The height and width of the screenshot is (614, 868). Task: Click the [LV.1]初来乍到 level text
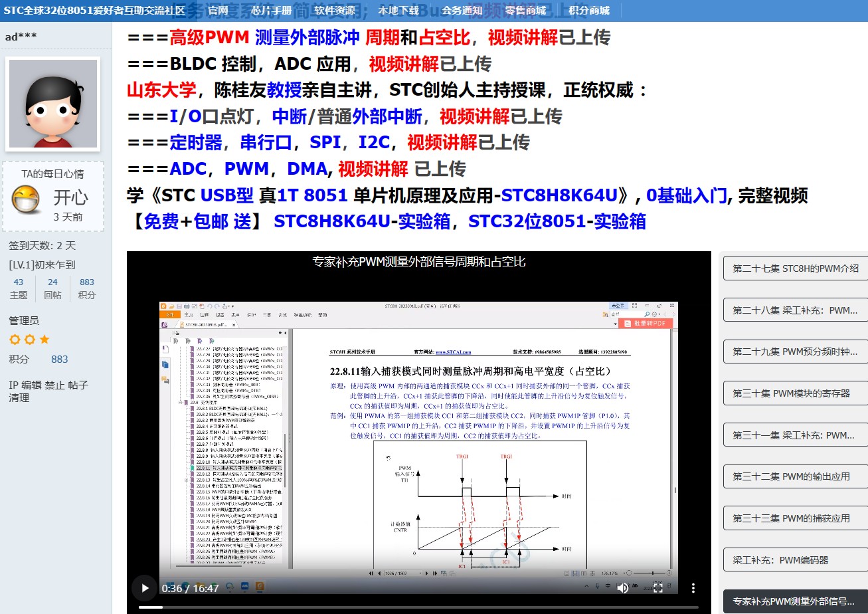(43, 264)
